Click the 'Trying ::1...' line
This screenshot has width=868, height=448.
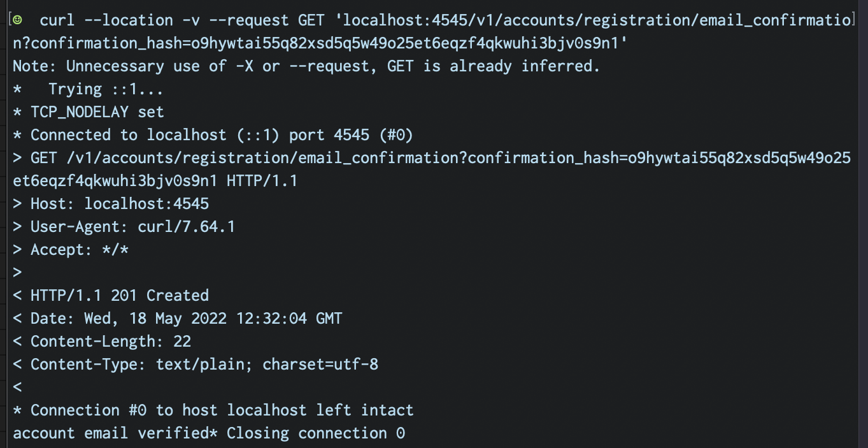tap(105, 89)
